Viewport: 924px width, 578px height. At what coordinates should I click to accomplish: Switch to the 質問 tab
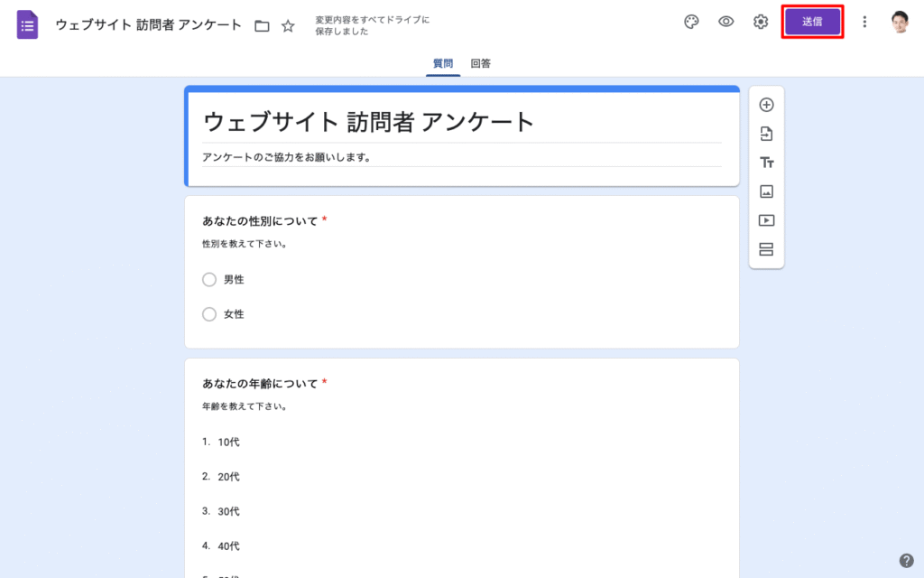tap(443, 64)
